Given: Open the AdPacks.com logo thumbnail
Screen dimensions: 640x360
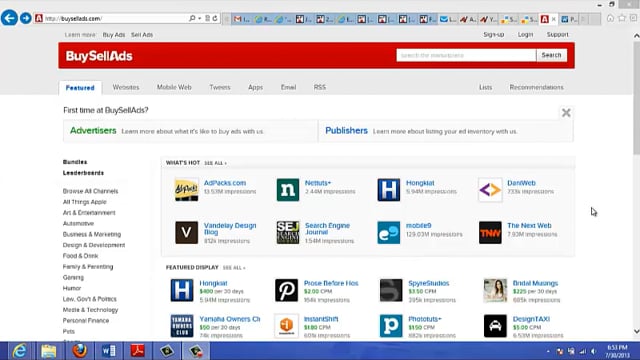Looking at the screenshot, I should 187,190.
